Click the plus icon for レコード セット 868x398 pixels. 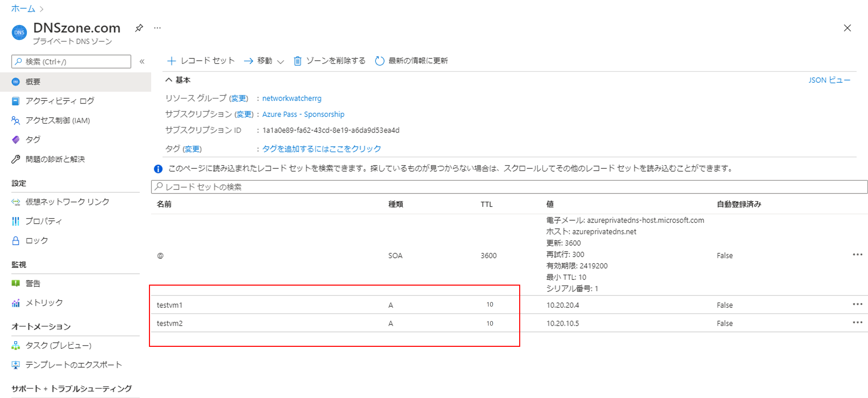click(x=171, y=61)
